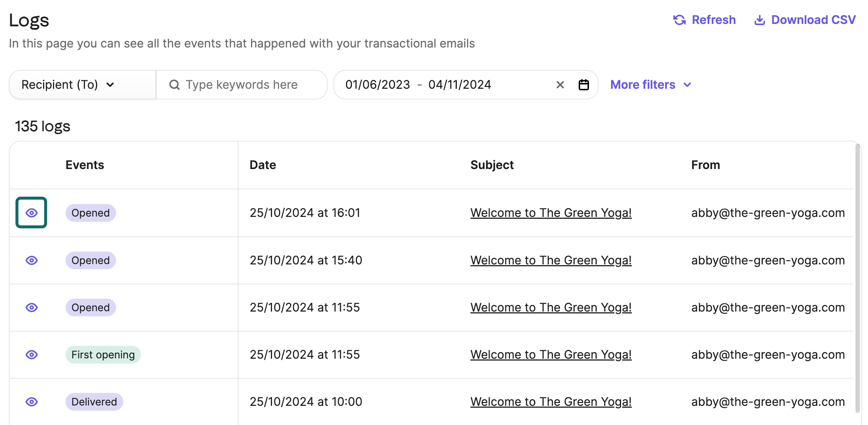Open the Welcome to The Green Yoga! subject link
Image resolution: width=868 pixels, height=425 pixels.
[551, 212]
